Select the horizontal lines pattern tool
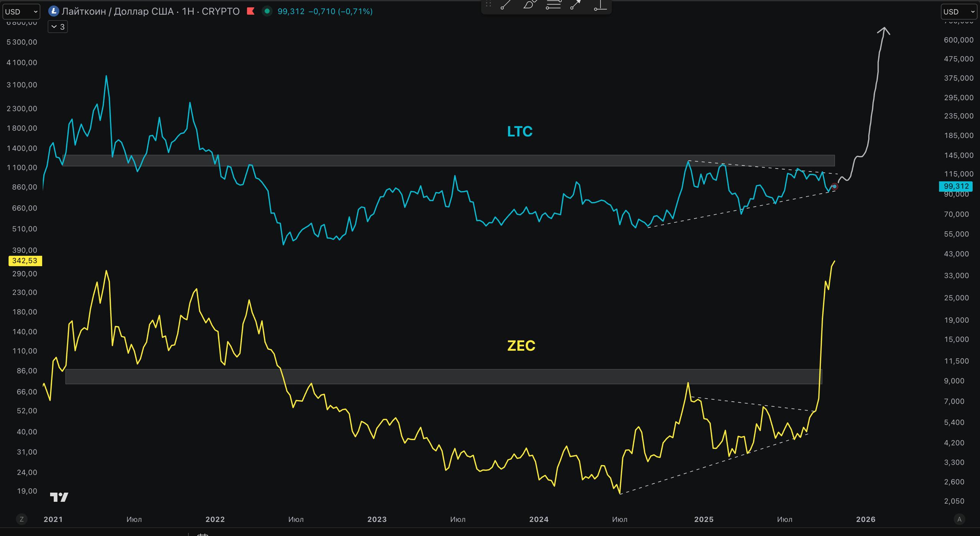This screenshot has width=980, height=536. [x=553, y=5]
